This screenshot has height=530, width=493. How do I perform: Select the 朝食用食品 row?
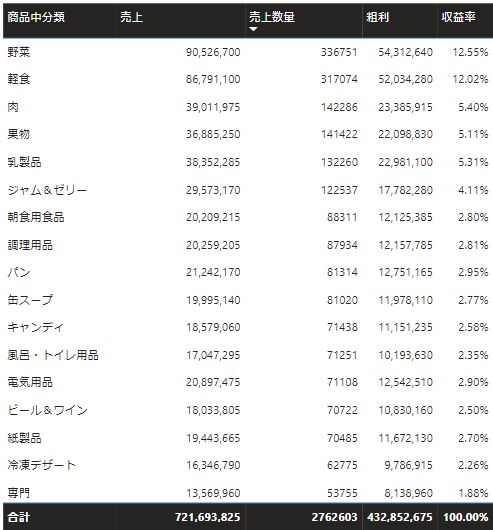248,217
